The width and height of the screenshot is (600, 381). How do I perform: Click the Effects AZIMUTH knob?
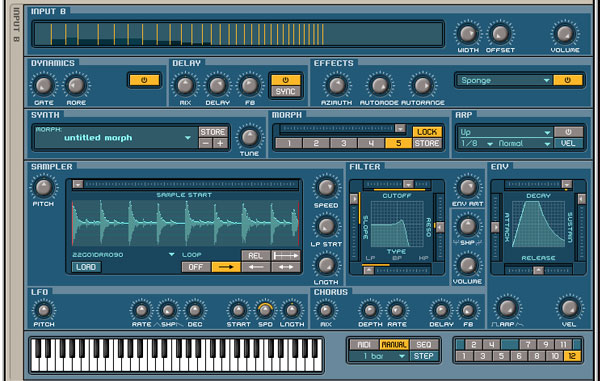337,86
